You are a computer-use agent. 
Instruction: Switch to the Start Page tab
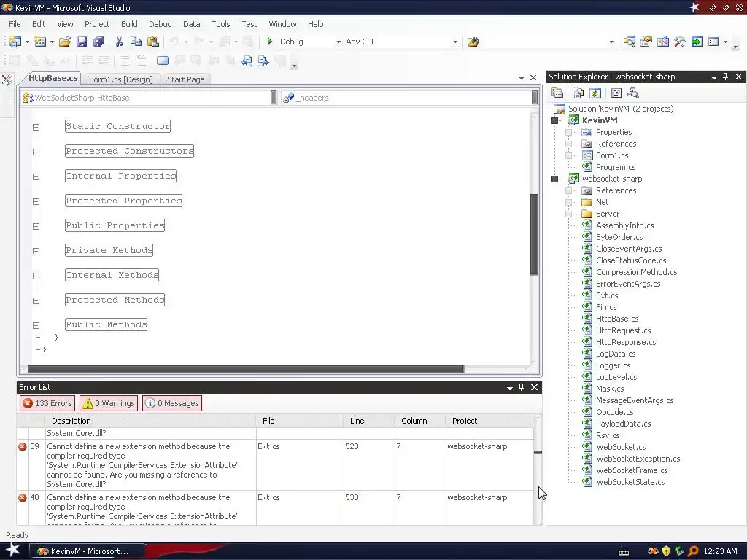pyautogui.click(x=185, y=79)
